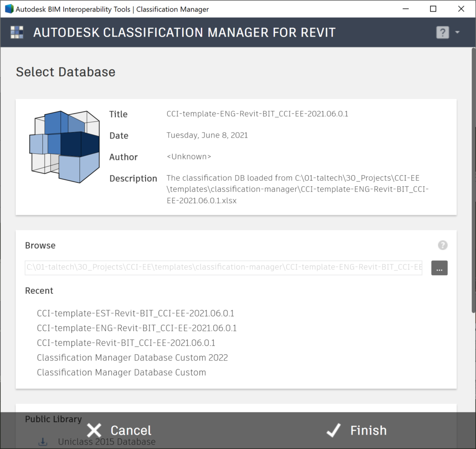
Task: Click the author value <Unknown>
Action: point(189,157)
